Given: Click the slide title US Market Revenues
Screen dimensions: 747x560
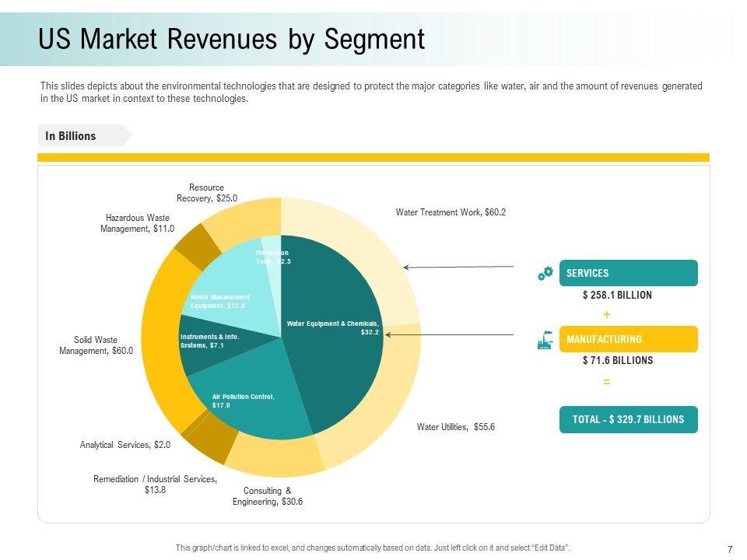Looking at the screenshot, I should pos(231,39).
